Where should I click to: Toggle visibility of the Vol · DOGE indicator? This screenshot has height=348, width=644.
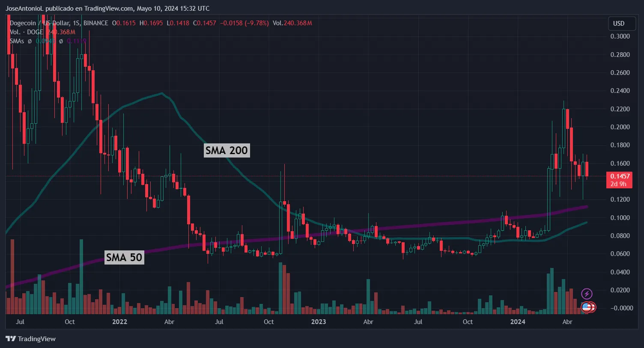pos(26,32)
